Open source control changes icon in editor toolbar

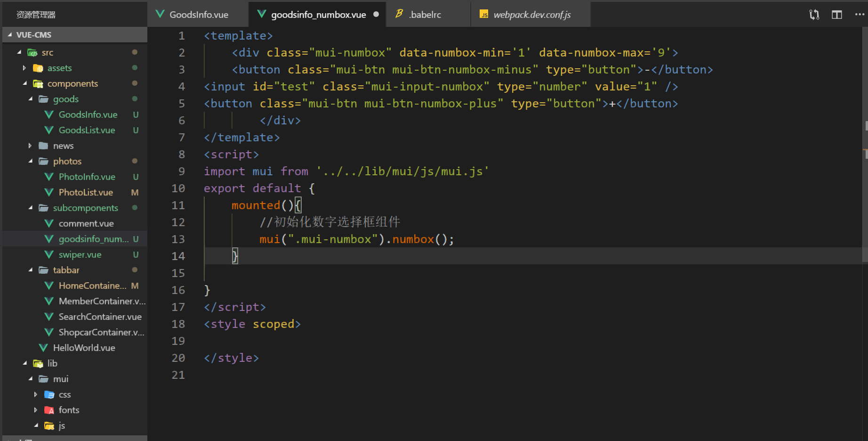click(x=814, y=15)
